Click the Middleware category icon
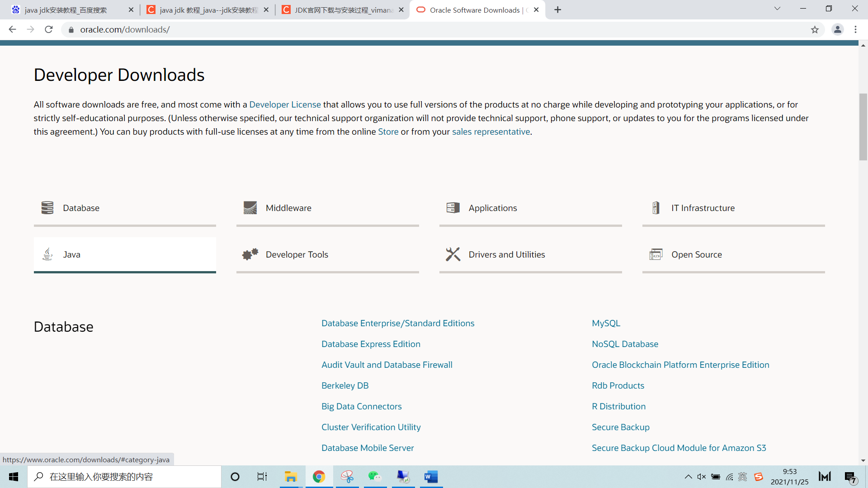 pos(250,208)
